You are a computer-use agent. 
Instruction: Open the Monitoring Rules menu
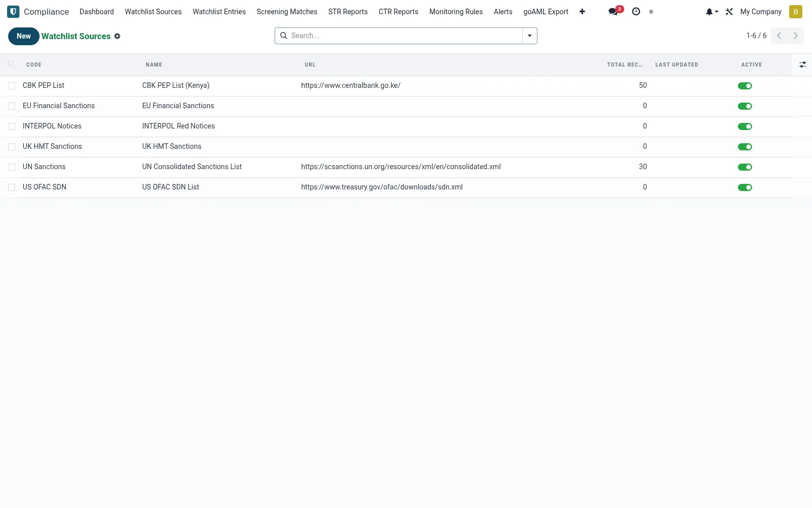pos(456,12)
